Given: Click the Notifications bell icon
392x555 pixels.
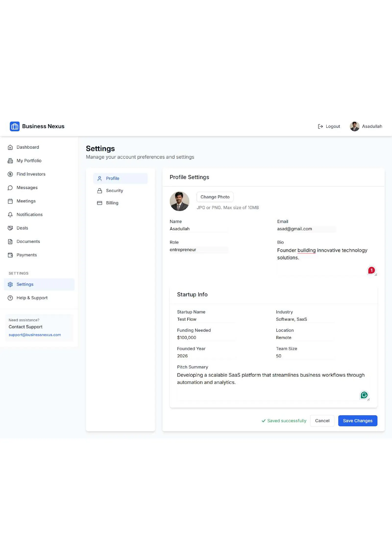Looking at the screenshot, I should (x=10, y=215).
